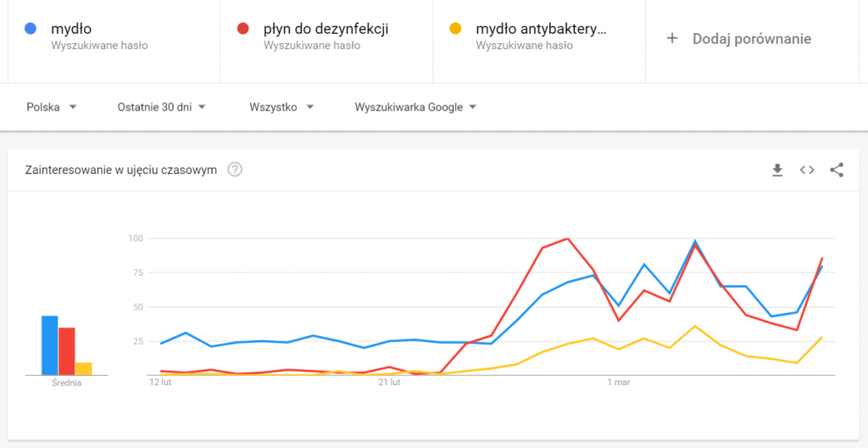
Task: Expand the Wyszukiwarka Google search type
Action: pos(415,107)
